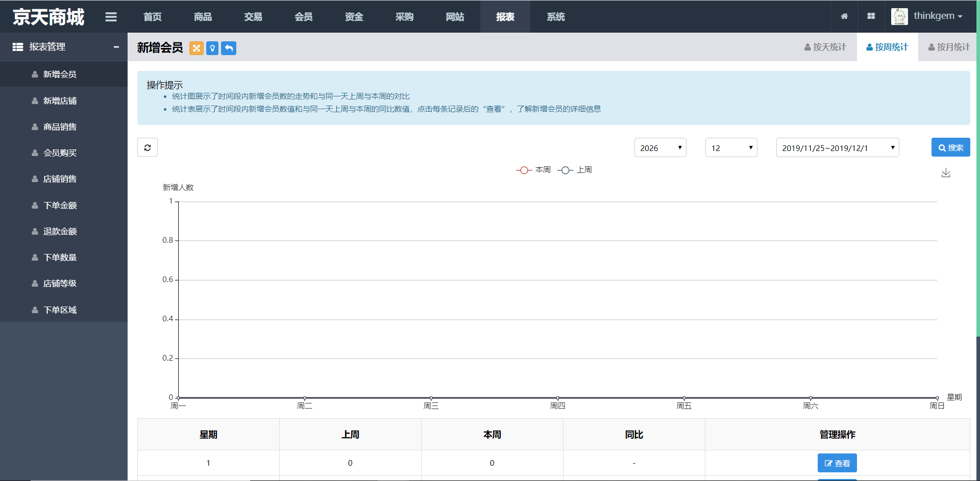Open 首页 in the top menu

click(153, 17)
